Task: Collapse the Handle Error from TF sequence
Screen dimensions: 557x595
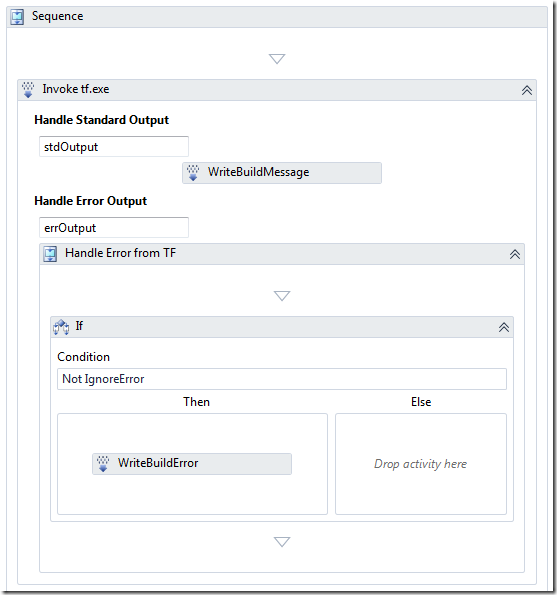Action: (x=515, y=254)
